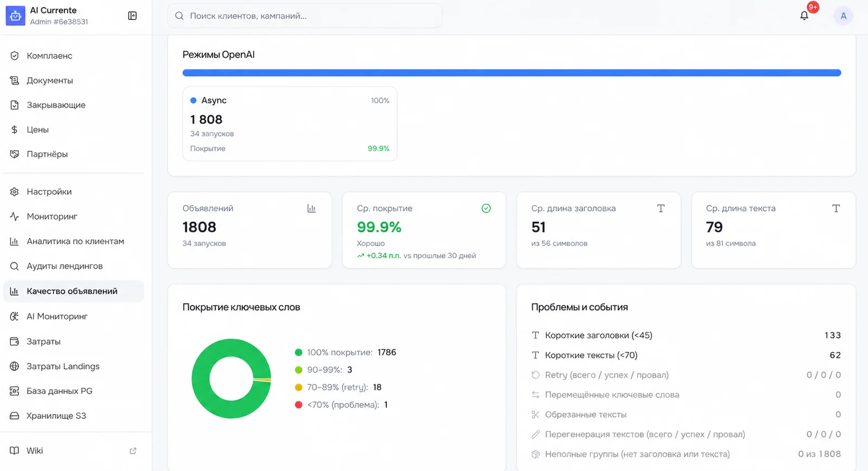Go to Закрывающие page

[74, 105]
